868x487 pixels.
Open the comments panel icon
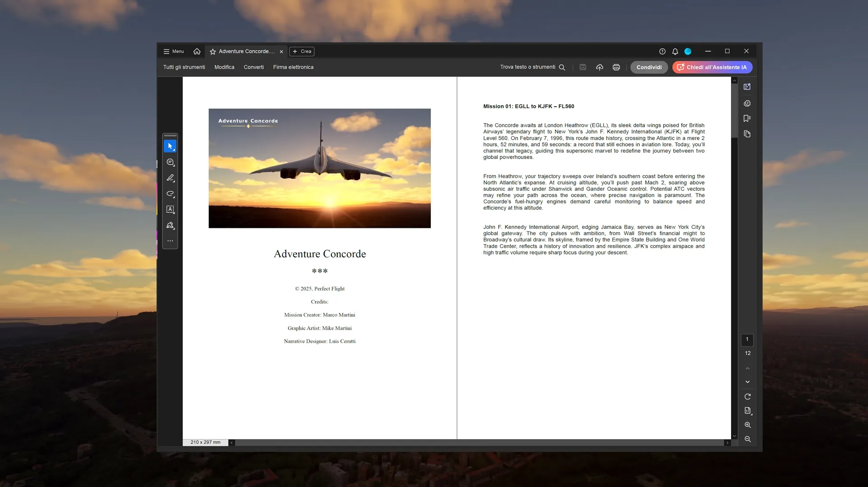(747, 104)
